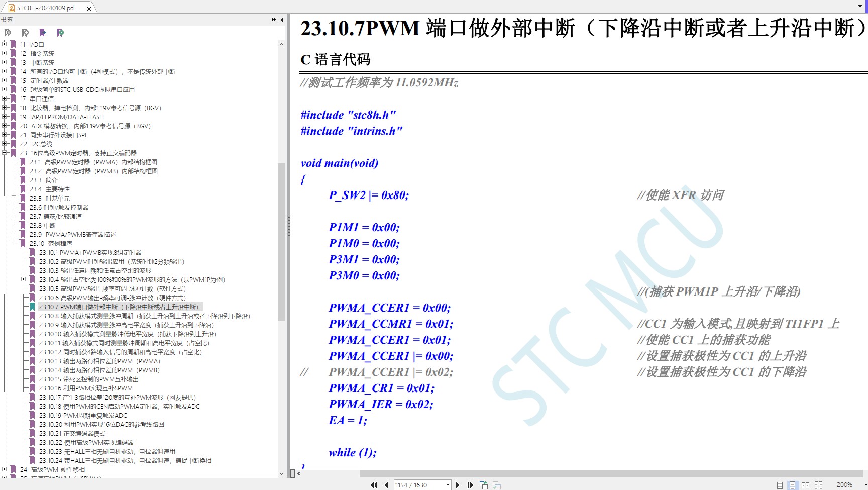Select the STC8H-20240109.pd... document tab
This screenshot has height=490, width=868.
[48, 8]
